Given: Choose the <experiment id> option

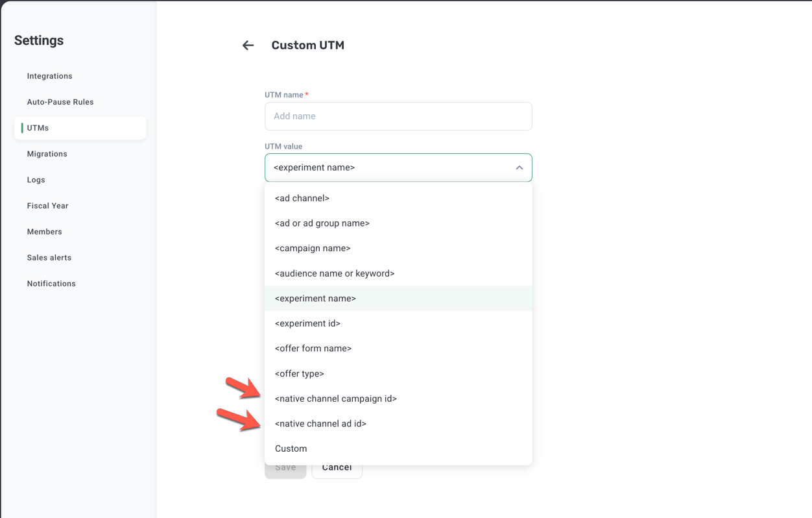Looking at the screenshot, I should tap(307, 323).
